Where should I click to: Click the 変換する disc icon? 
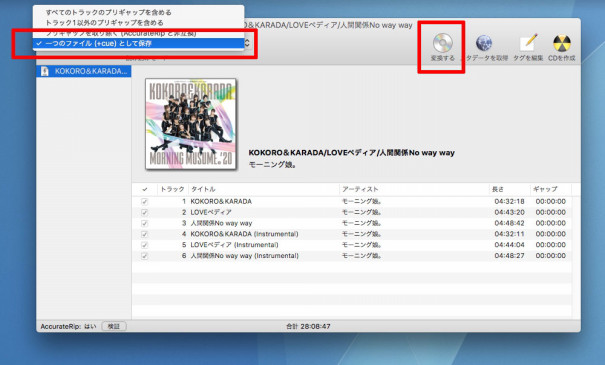[x=443, y=43]
